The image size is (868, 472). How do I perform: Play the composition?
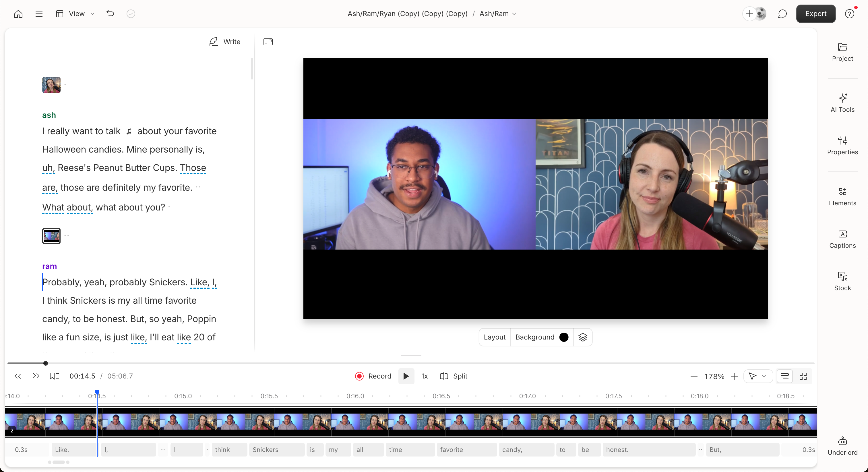point(406,376)
